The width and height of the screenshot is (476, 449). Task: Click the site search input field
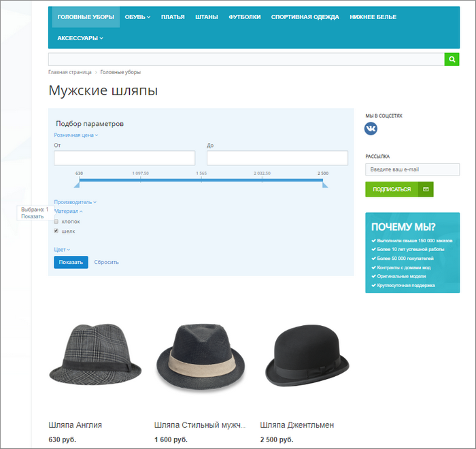point(246,59)
